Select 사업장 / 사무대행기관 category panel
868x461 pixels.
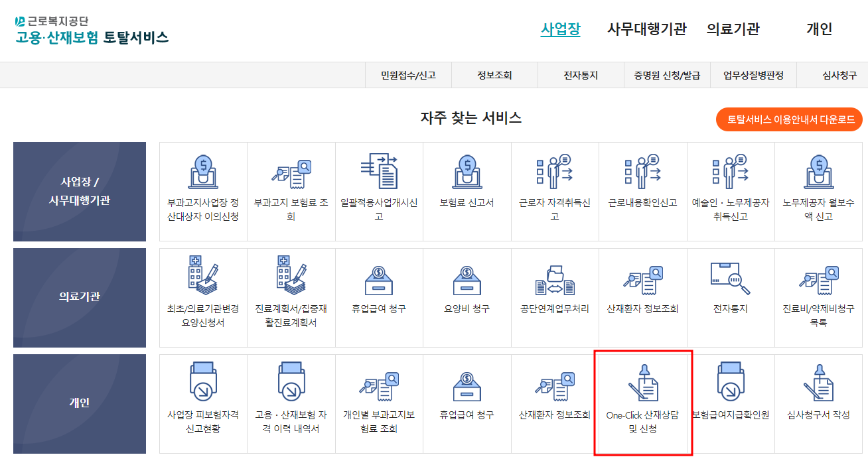pyautogui.click(x=80, y=192)
